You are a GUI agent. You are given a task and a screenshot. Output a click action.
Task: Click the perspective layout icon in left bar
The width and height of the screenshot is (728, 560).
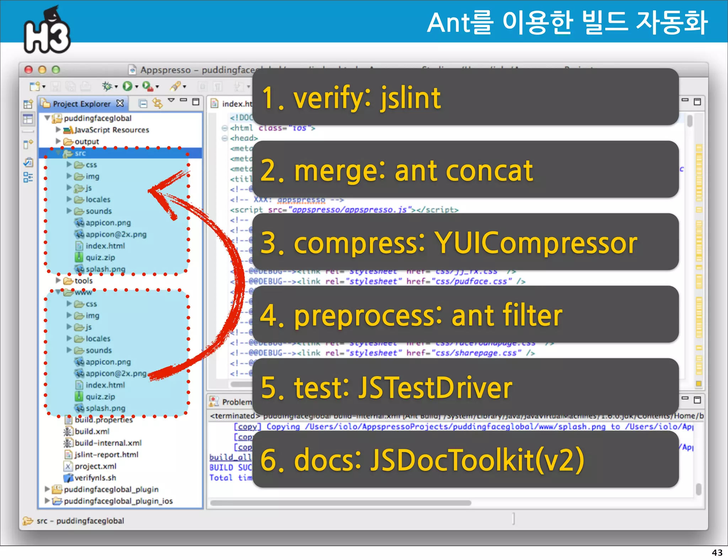pos(28,119)
